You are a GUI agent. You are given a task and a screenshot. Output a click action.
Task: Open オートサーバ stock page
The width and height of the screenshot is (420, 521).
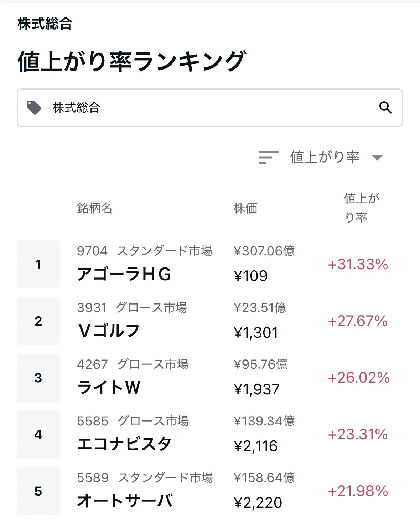coord(125,501)
